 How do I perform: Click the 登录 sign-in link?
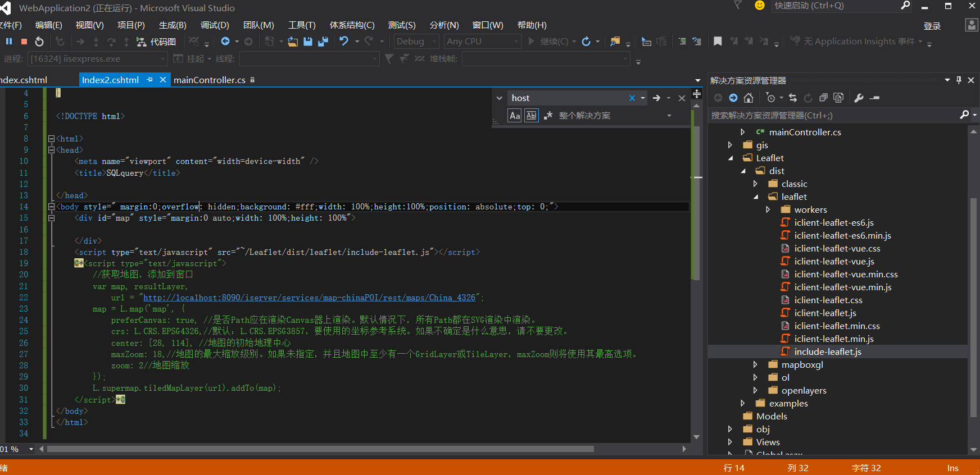point(932,26)
